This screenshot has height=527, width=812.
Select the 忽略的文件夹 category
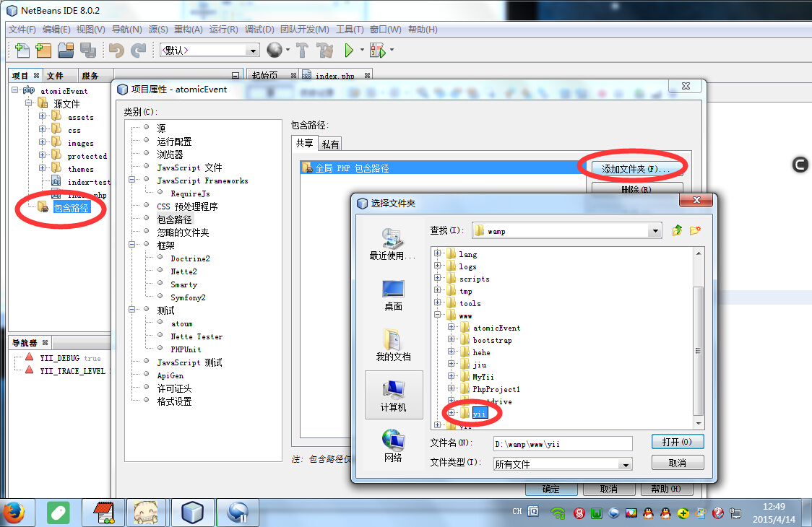click(x=183, y=232)
